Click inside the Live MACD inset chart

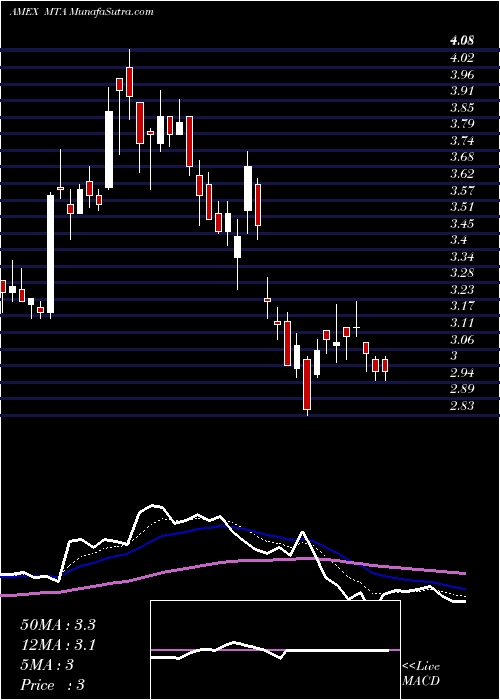point(275,650)
